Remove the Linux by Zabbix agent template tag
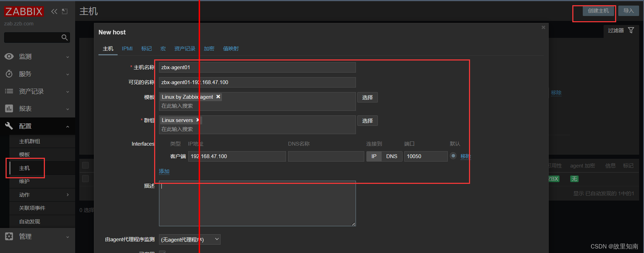 (x=218, y=97)
